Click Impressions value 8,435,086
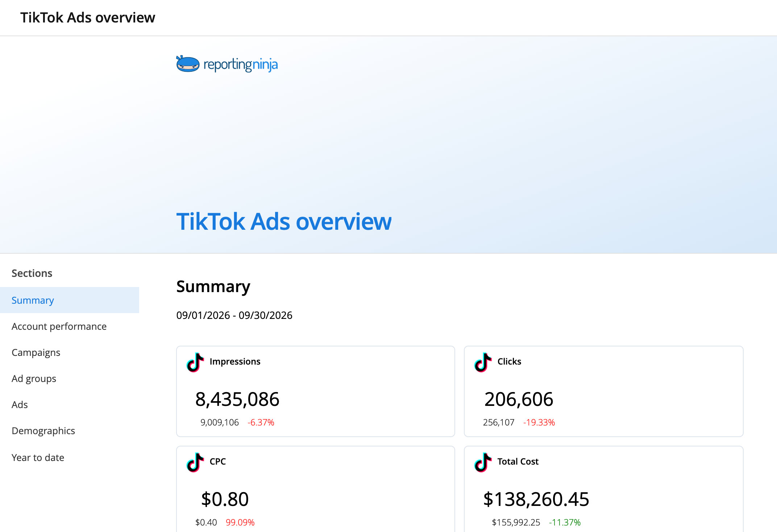The image size is (777, 532). point(237,399)
